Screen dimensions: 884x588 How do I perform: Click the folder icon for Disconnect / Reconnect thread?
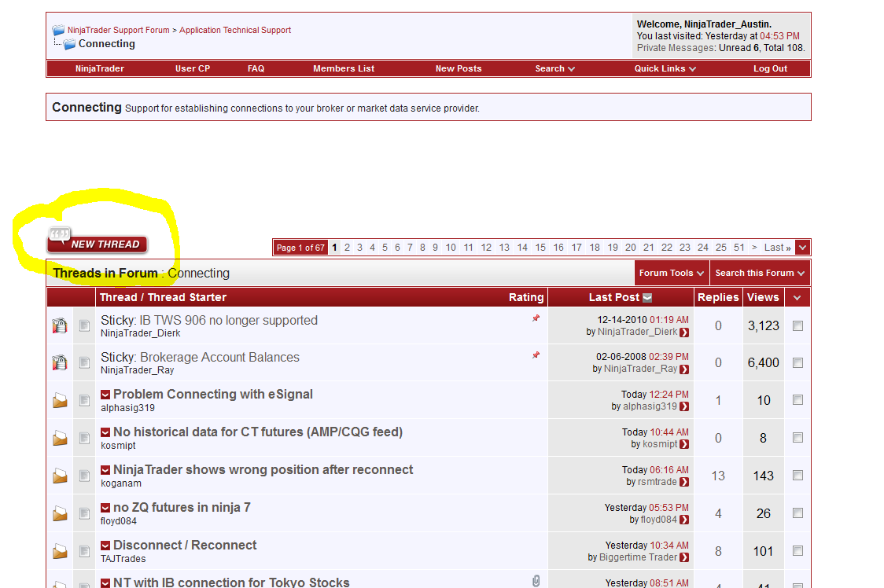[x=60, y=551]
